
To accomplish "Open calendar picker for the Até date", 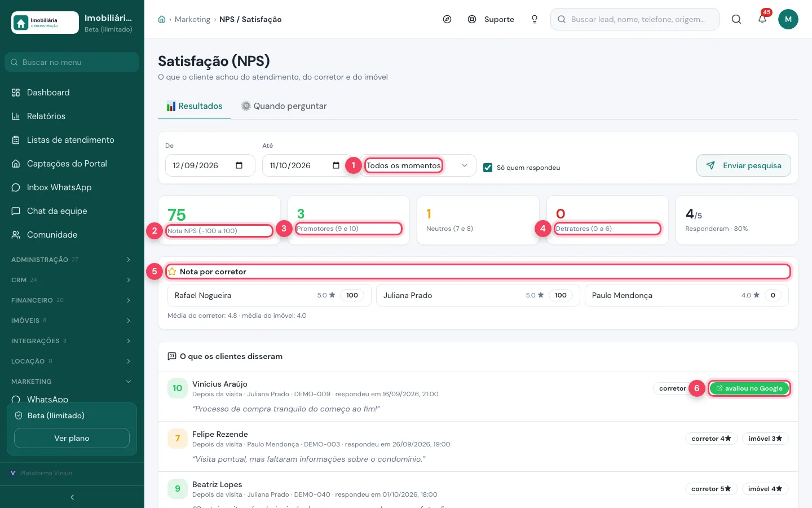I will pyautogui.click(x=336, y=165).
